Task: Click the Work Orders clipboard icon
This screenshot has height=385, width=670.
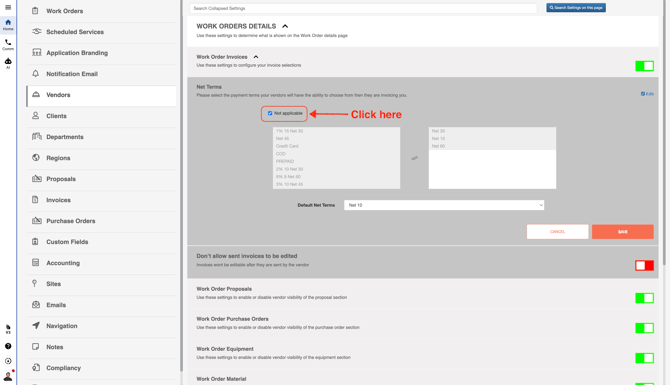Action: (35, 11)
